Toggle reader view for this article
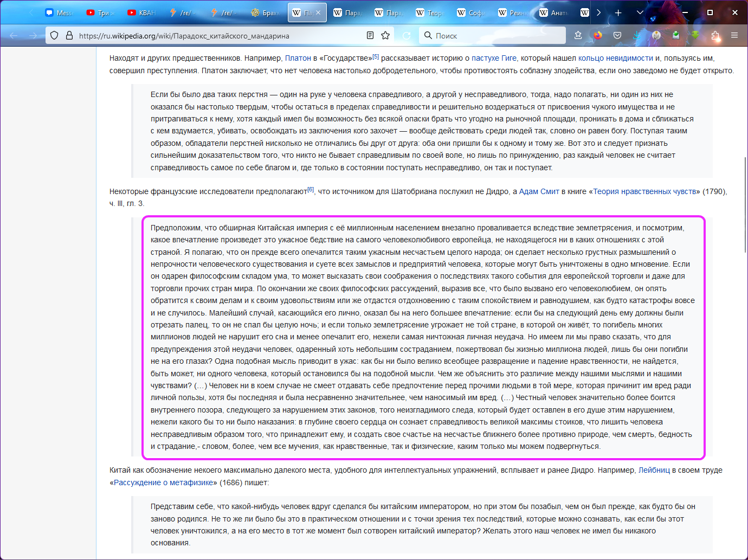This screenshot has width=748, height=560. coord(370,35)
